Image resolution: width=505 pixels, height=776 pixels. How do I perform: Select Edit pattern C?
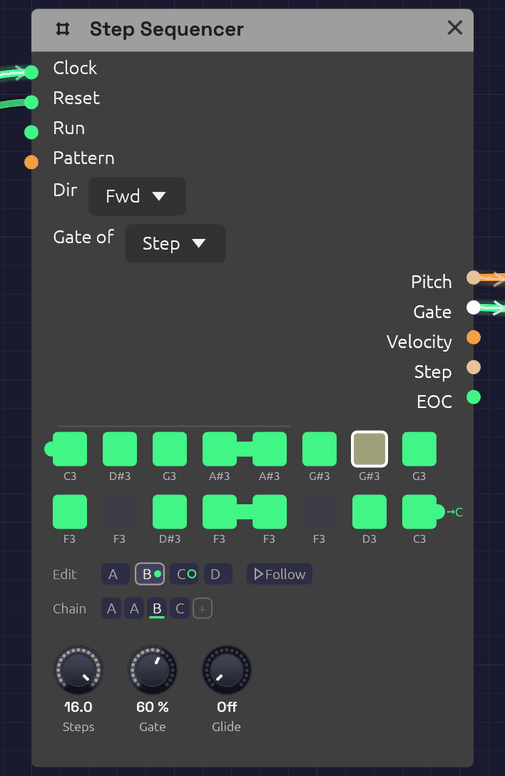pyautogui.click(x=184, y=574)
